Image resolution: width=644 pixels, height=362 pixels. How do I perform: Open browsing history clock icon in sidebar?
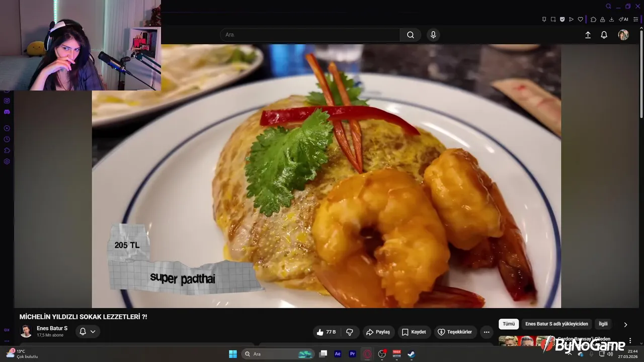pyautogui.click(x=7, y=139)
